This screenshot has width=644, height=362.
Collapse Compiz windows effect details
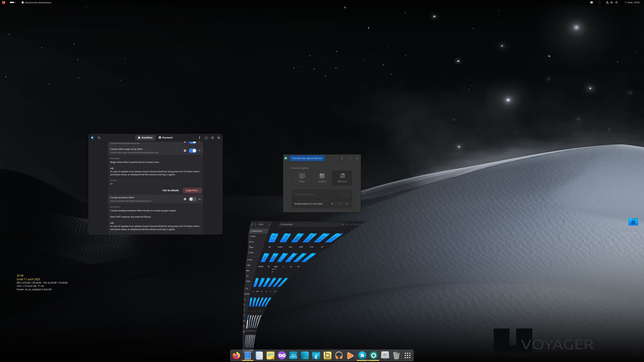tap(200, 199)
